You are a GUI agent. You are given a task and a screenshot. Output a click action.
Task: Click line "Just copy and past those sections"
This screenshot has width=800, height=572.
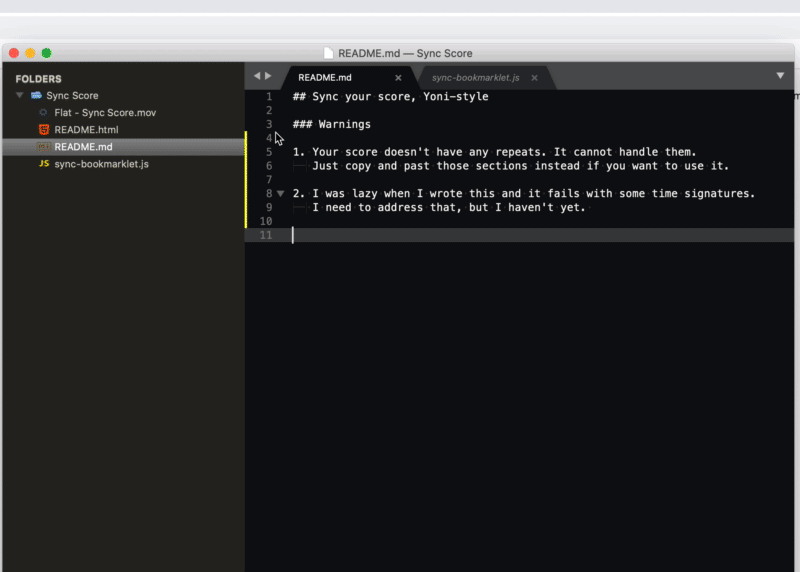tap(521, 166)
